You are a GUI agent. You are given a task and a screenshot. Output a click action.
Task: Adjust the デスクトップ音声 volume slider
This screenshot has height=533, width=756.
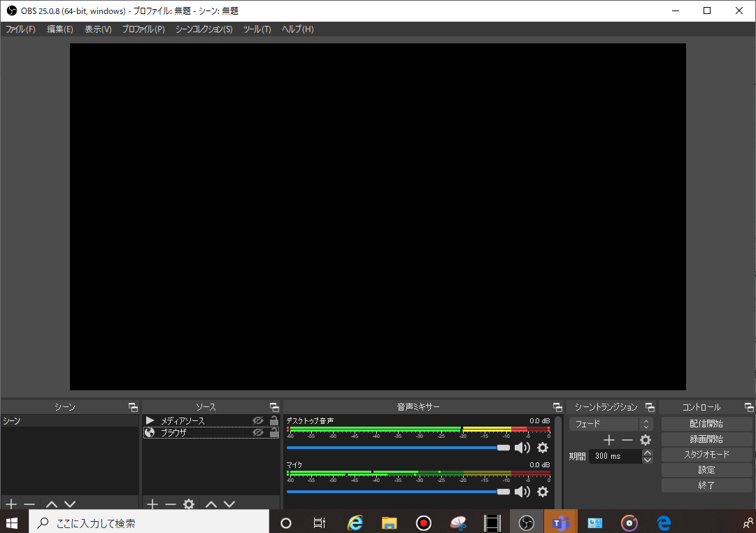point(398,448)
